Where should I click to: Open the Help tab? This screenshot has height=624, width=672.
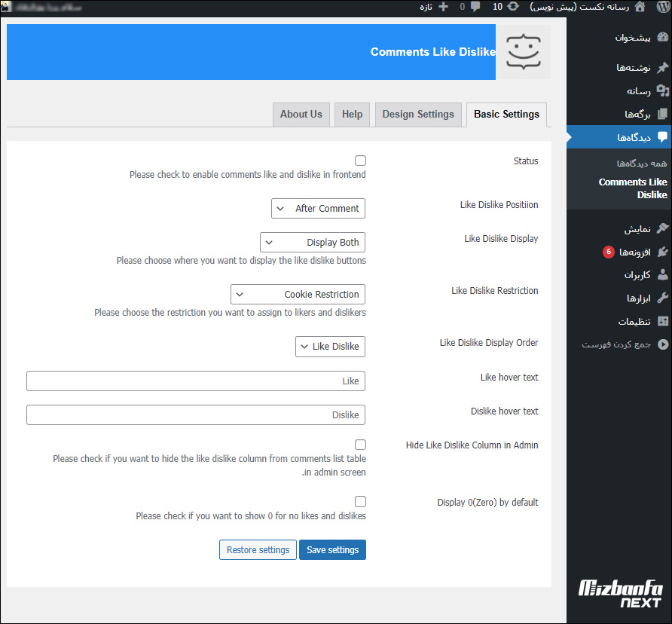[352, 115]
